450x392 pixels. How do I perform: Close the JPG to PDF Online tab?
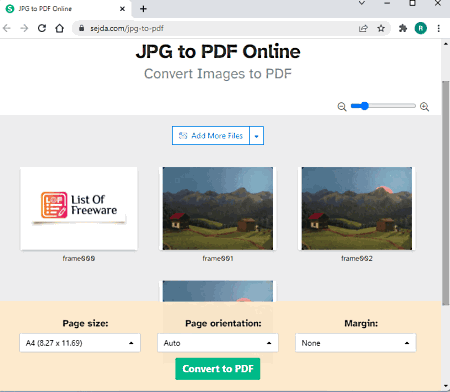pyautogui.click(x=122, y=9)
